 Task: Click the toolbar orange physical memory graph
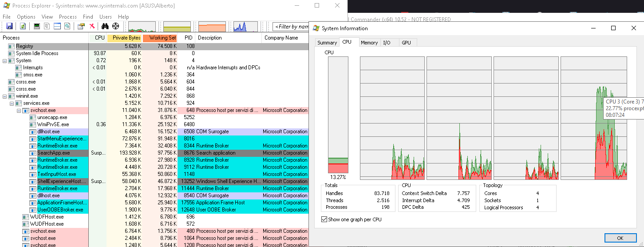pos(212,27)
